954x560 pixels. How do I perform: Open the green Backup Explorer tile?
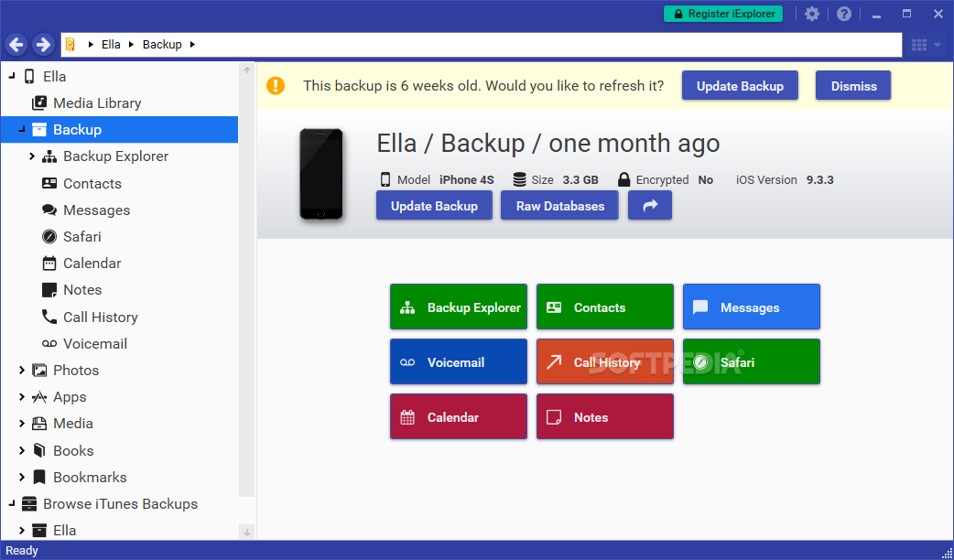[x=459, y=307]
